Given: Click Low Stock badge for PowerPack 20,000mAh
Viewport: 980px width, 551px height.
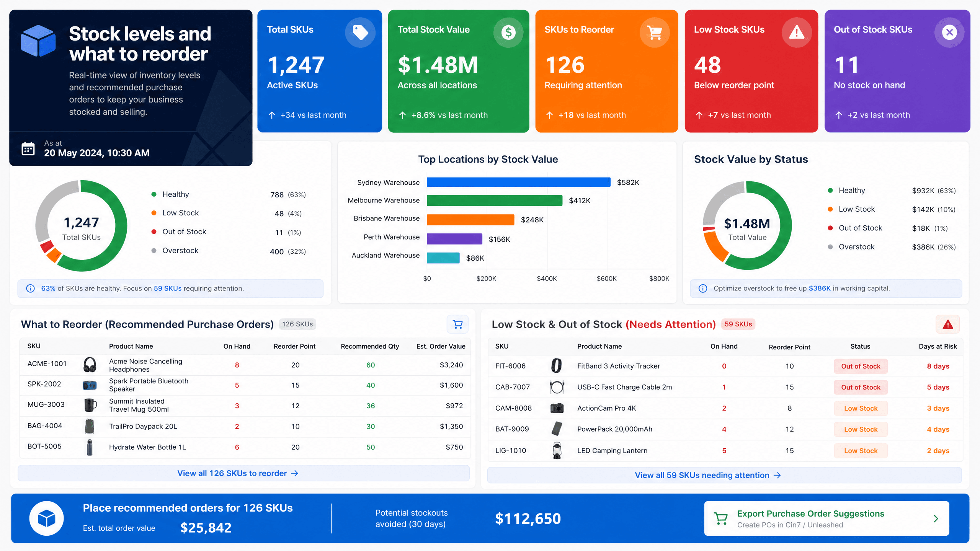Looking at the screenshot, I should point(861,429).
